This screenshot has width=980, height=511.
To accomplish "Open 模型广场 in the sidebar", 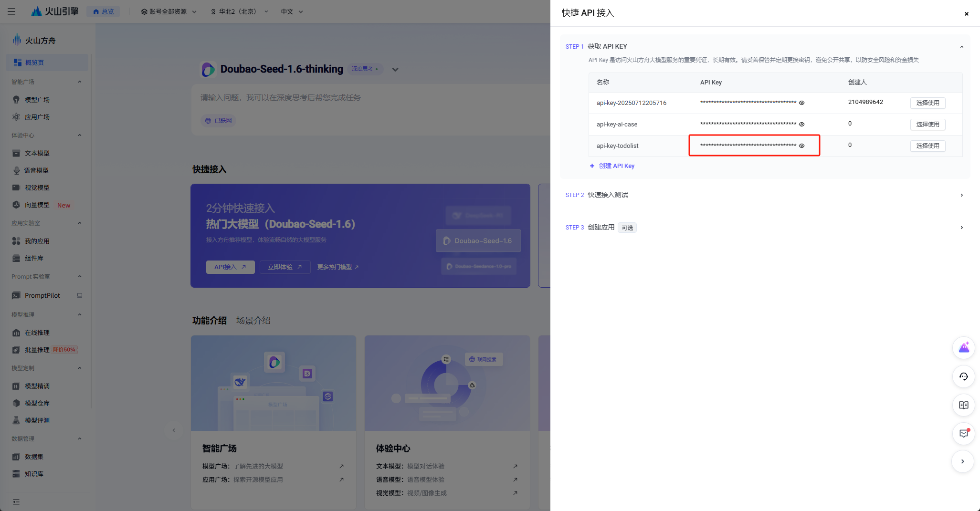I will click(x=37, y=100).
